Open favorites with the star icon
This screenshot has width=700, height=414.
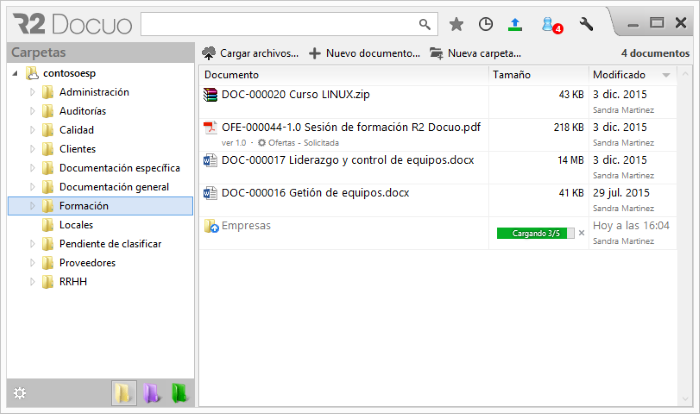click(456, 24)
